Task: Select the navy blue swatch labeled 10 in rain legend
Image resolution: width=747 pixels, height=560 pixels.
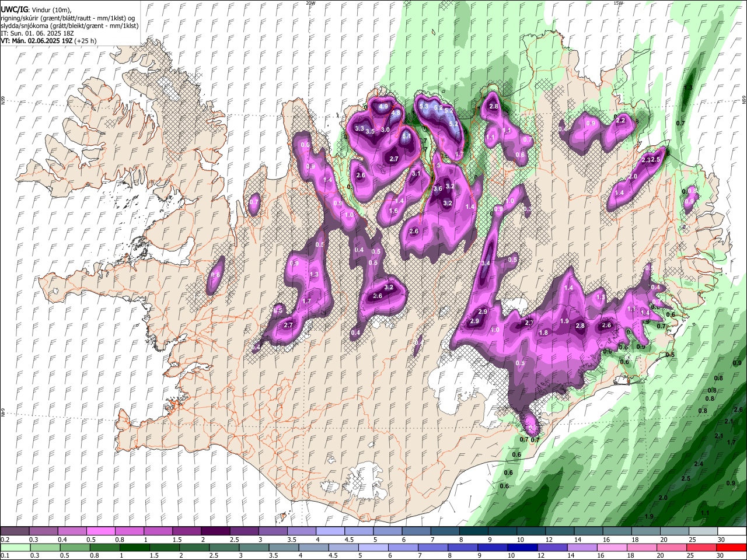Action: pos(522,548)
